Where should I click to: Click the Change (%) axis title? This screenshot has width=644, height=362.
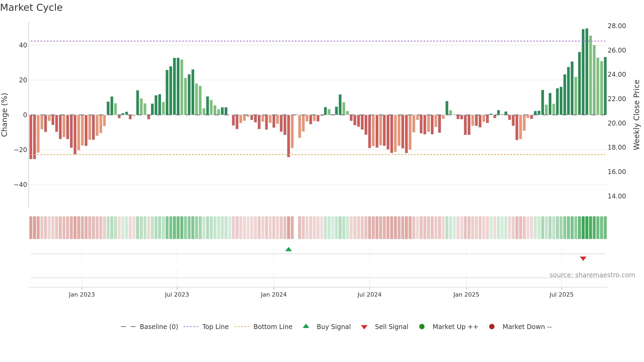[4, 115]
